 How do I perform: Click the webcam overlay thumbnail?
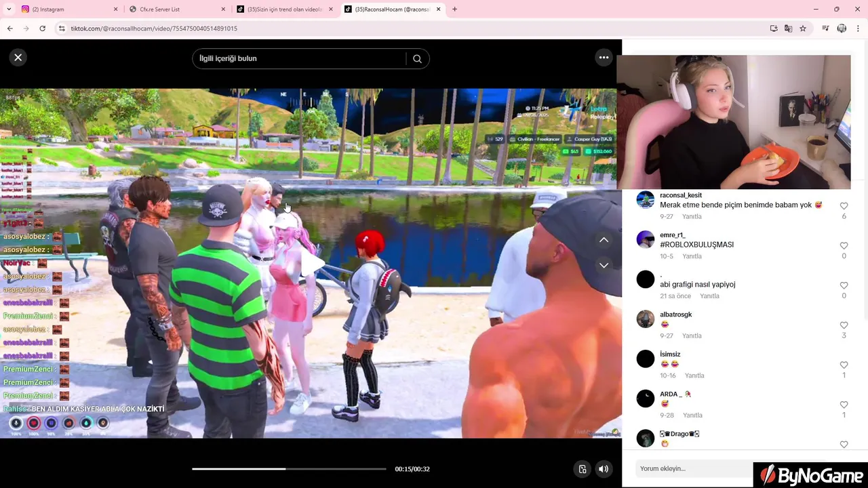[x=734, y=122]
